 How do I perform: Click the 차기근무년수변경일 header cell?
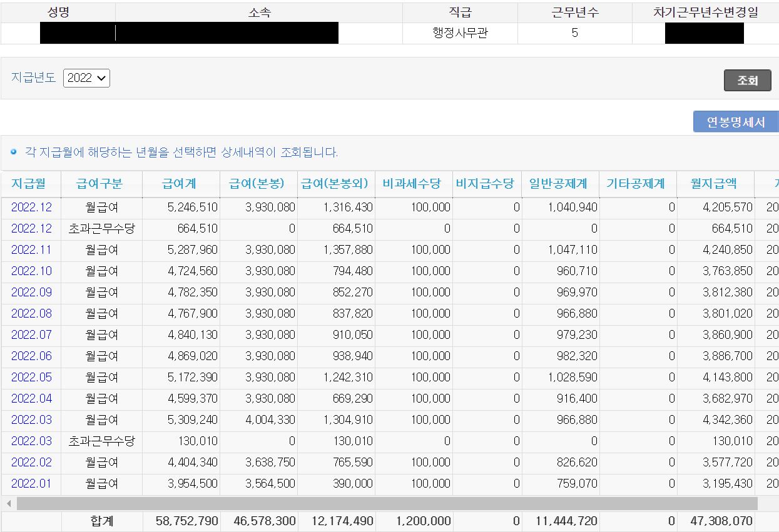(705, 13)
